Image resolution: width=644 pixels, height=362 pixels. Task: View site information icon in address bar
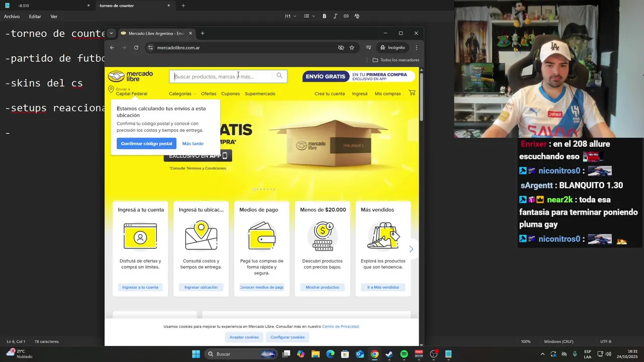coord(150,48)
